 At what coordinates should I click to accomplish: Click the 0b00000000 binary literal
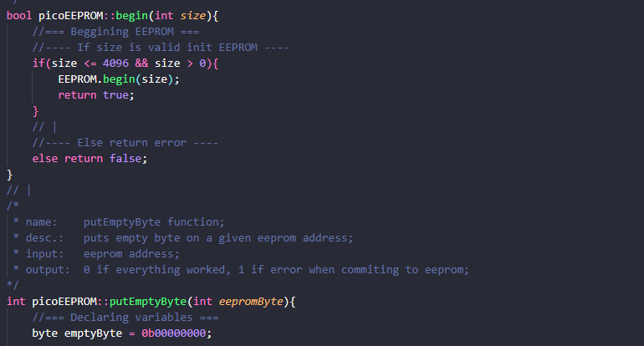(173, 333)
